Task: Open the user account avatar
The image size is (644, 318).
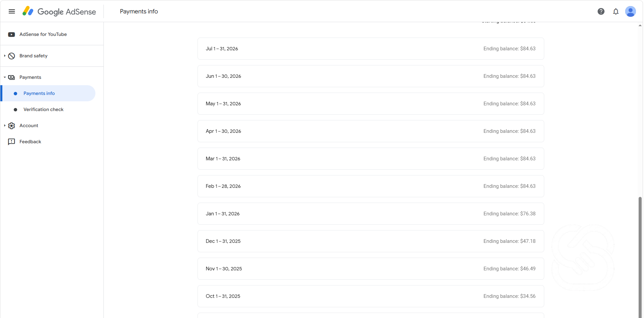Action: pyautogui.click(x=631, y=11)
